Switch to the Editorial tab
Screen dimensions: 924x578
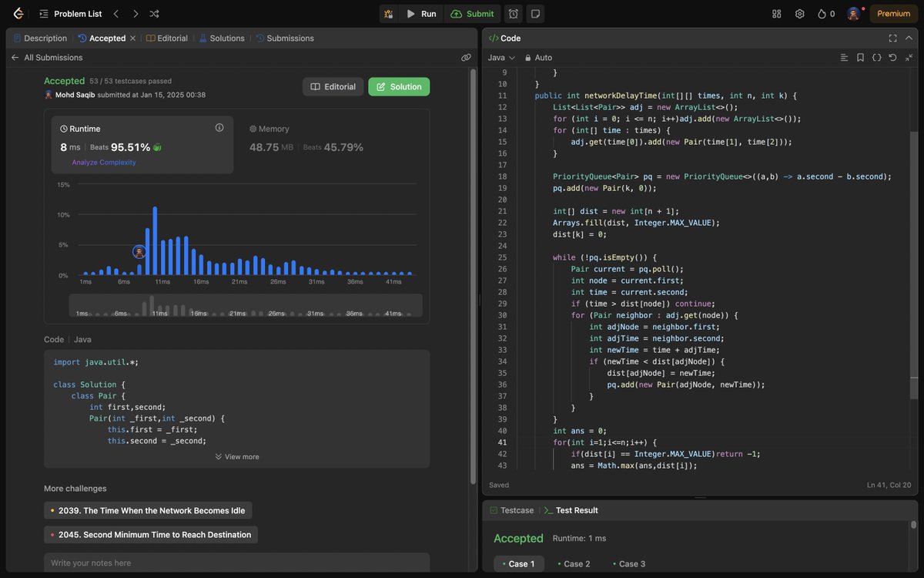pos(167,39)
